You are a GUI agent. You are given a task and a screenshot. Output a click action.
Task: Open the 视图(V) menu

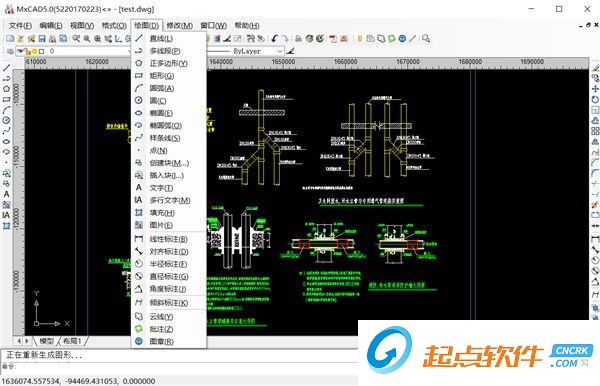(x=82, y=26)
